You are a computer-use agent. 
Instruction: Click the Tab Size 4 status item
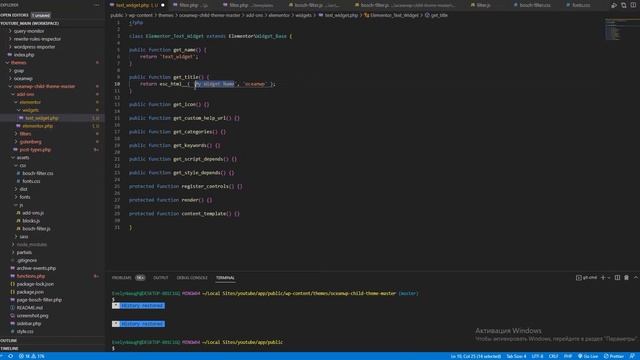coord(516,356)
